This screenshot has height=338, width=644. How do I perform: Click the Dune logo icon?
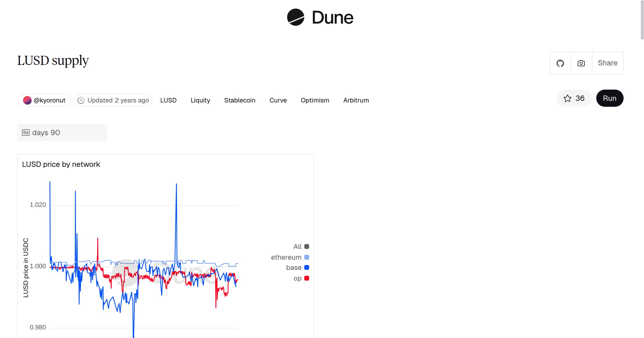tap(295, 17)
